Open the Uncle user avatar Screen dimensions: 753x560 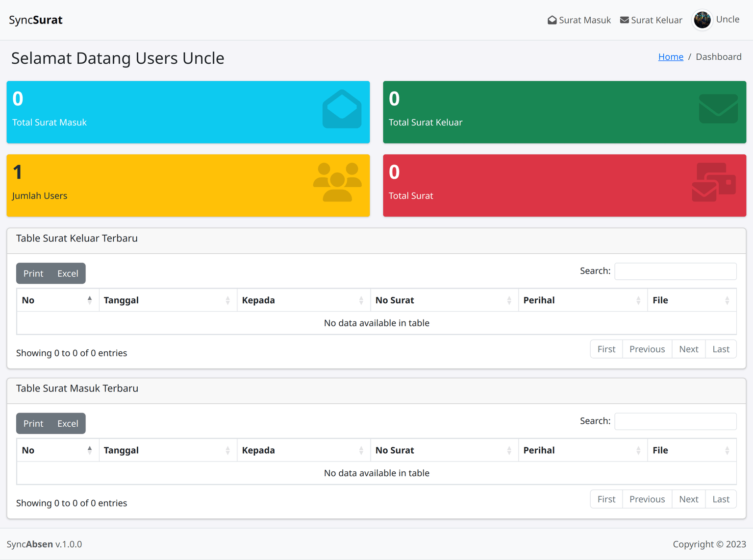(702, 20)
